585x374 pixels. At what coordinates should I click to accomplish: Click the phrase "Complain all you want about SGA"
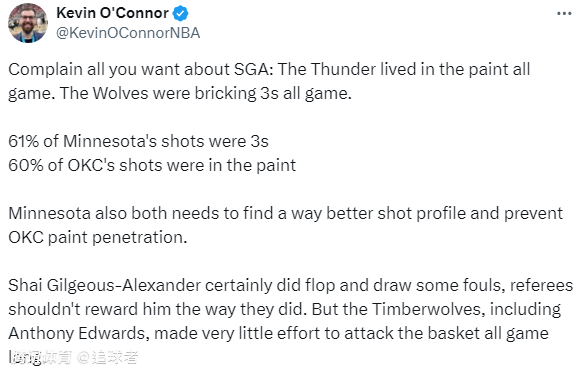click(141, 70)
